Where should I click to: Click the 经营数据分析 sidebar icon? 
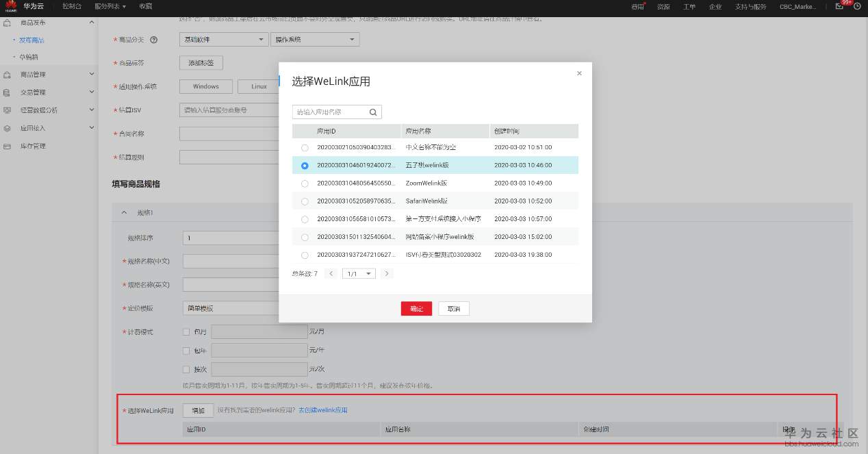pyautogui.click(x=7, y=110)
